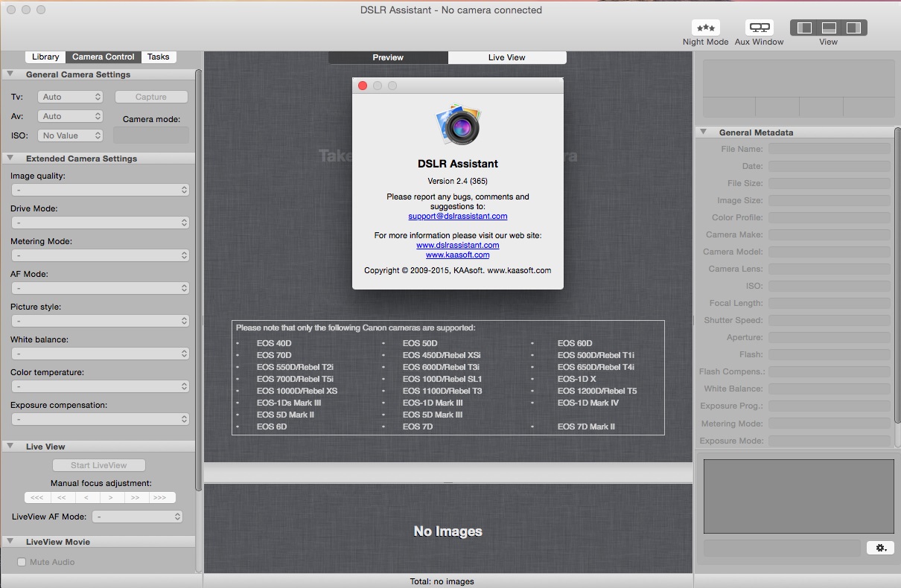Collapse General Camera Settings section
Viewport: 901px width, 588px height.
tap(11, 74)
